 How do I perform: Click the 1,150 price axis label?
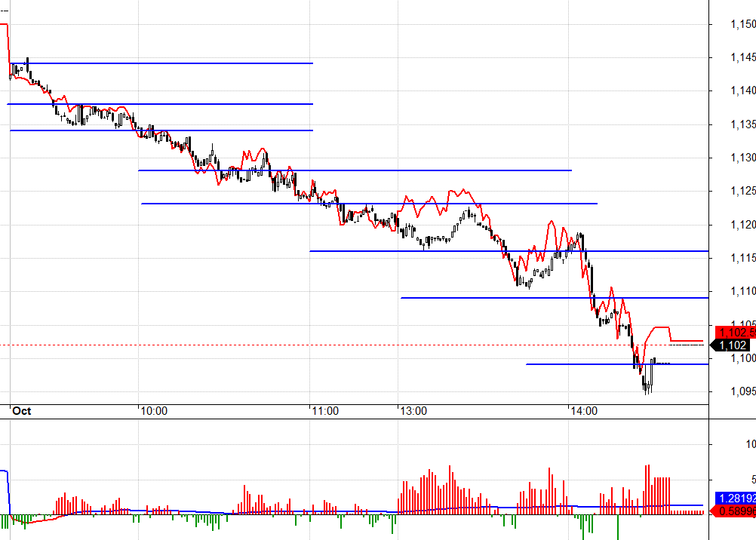click(742, 24)
